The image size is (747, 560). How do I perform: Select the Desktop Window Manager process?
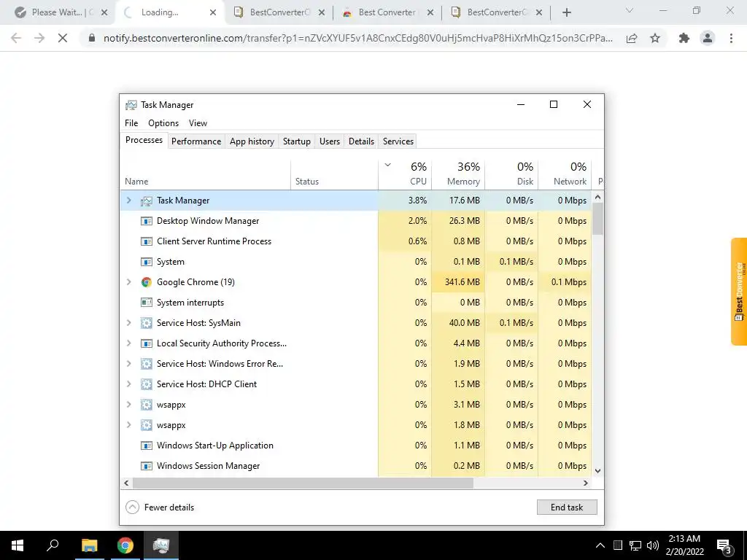pos(356,221)
